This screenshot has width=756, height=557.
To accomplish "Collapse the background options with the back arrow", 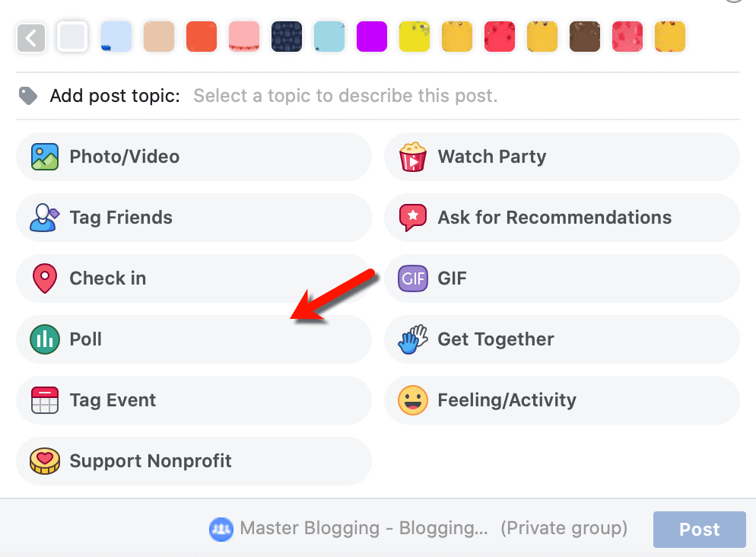I will (x=30, y=36).
